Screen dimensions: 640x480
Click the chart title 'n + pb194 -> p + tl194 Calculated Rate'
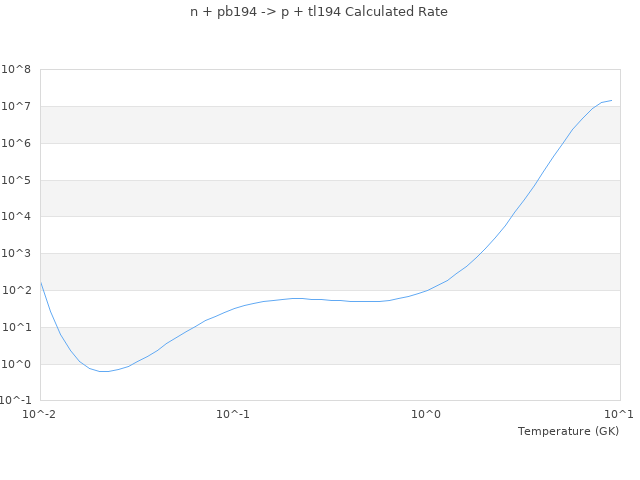[319, 12]
